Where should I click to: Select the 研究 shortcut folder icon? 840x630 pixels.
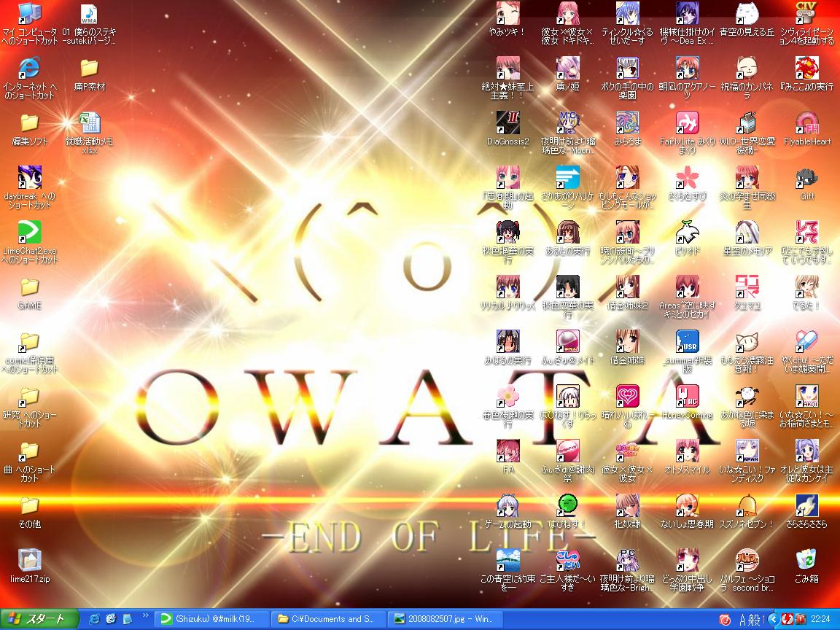point(29,397)
